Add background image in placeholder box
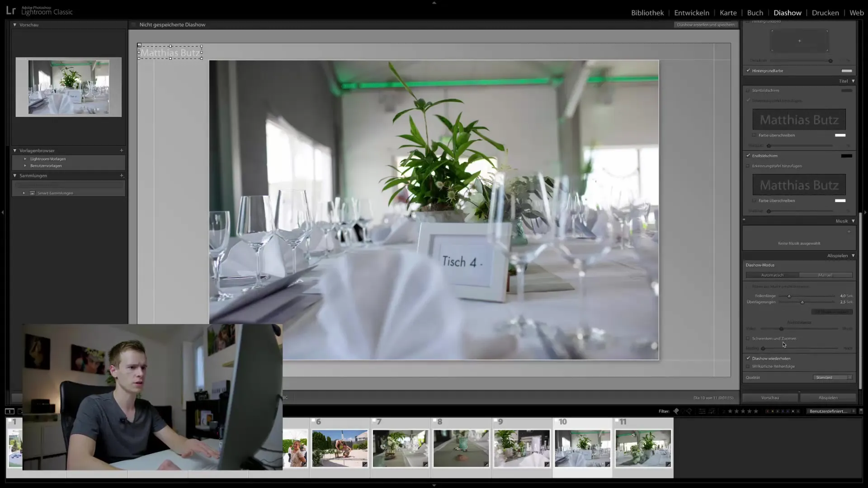This screenshot has width=868, height=488. pyautogui.click(x=799, y=41)
